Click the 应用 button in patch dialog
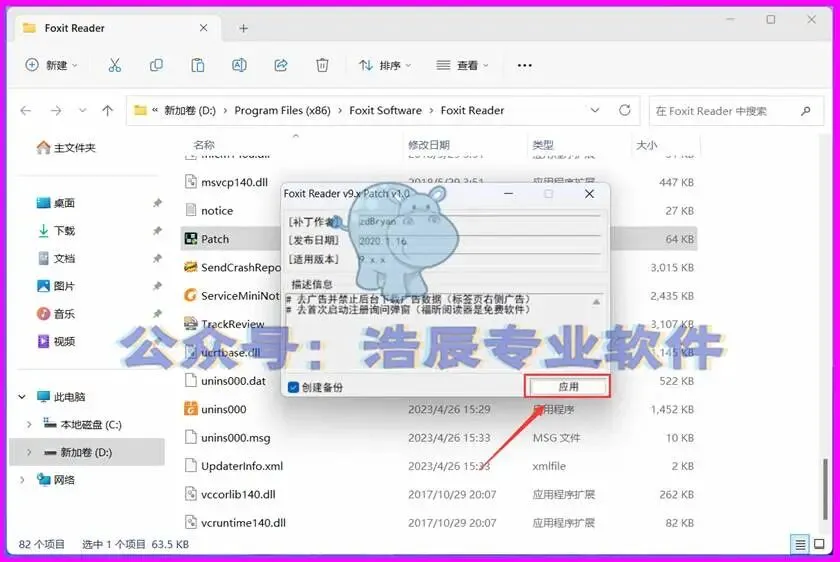The width and height of the screenshot is (840, 562). pos(567,386)
